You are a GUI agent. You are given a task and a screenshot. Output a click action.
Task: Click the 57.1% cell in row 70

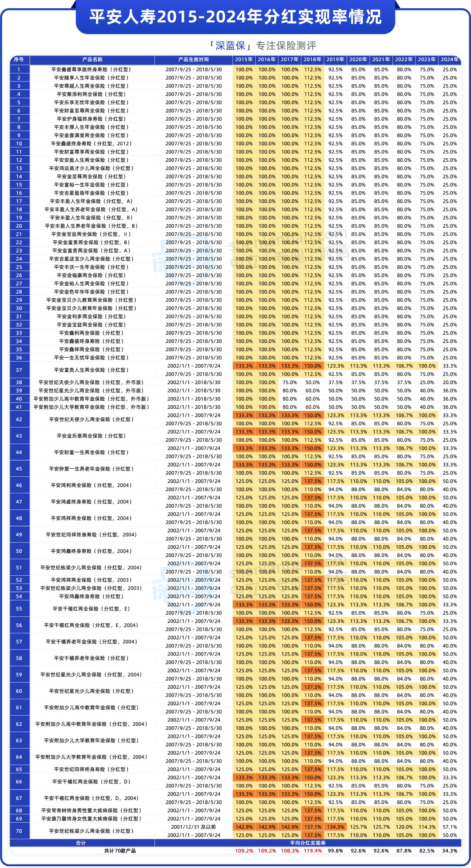(x=450, y=827)
